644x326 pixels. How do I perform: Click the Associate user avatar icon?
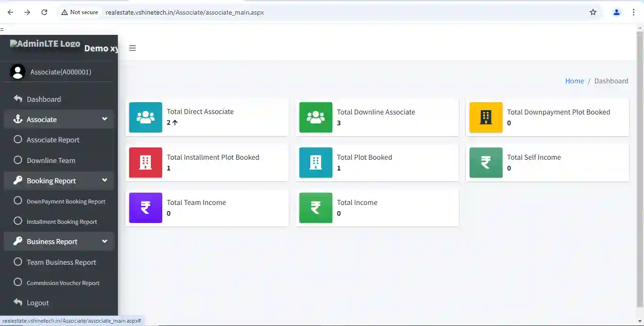click(x=18, y=72)
